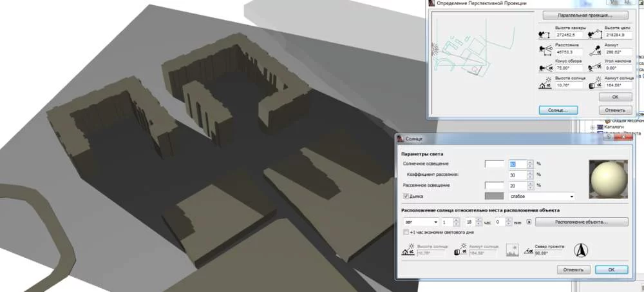The height and width of the screenshot is (292, 644).
Task: Enable +1 hour daylight saving checkbox
Action: [405, 232]
